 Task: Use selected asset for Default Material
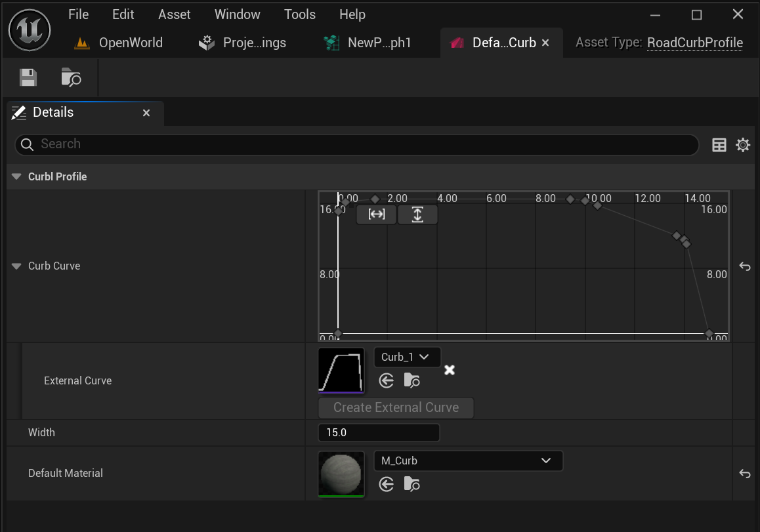[x=387, y=484]
